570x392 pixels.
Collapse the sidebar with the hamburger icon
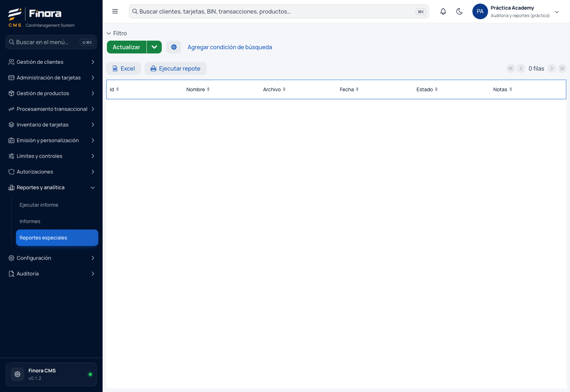tap(115, 11)
